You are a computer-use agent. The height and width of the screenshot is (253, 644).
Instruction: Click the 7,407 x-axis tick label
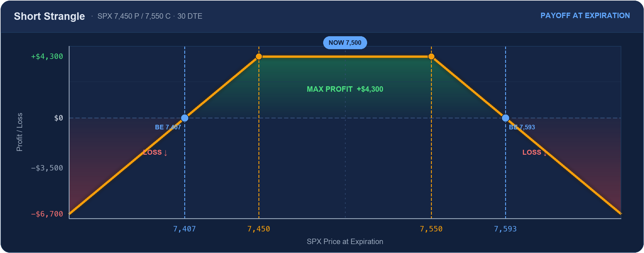tap(185, 229)
